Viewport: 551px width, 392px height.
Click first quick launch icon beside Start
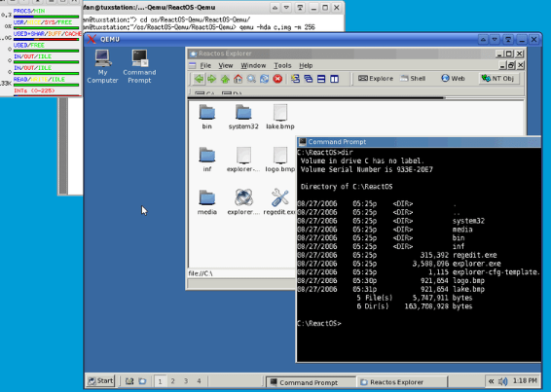pyautogui.click(x=129, y=381)
